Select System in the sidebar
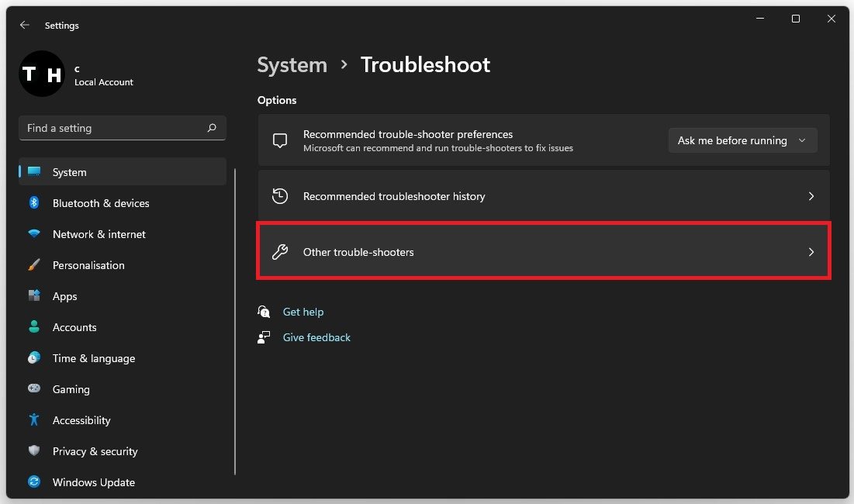The width and height of the screenshot is (854, 504). click(70, 172)
